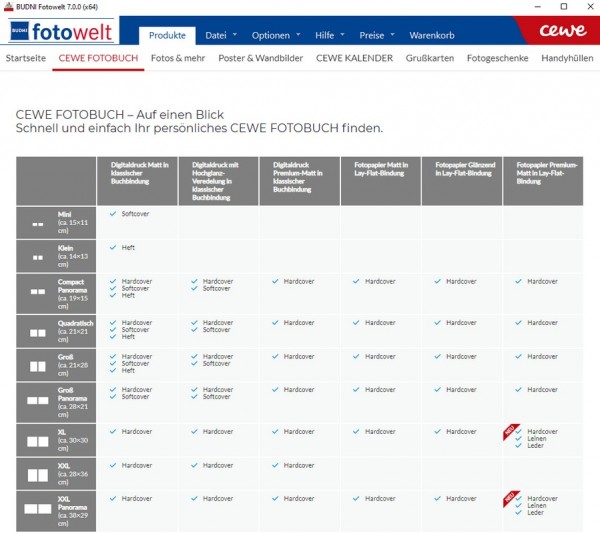This screenshot has height=534, width=600.
Task: Click the Leder option in the XXL Panorama row
Action: click(535, 513)
